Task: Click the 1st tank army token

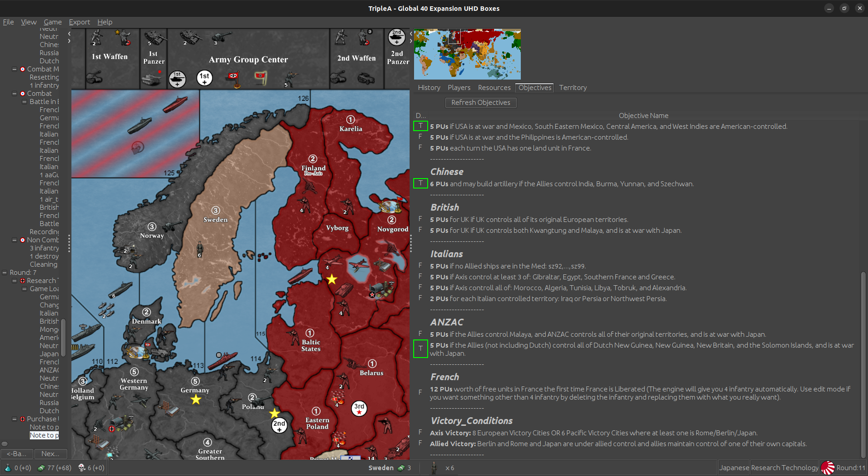Action: tap(177, 79)
